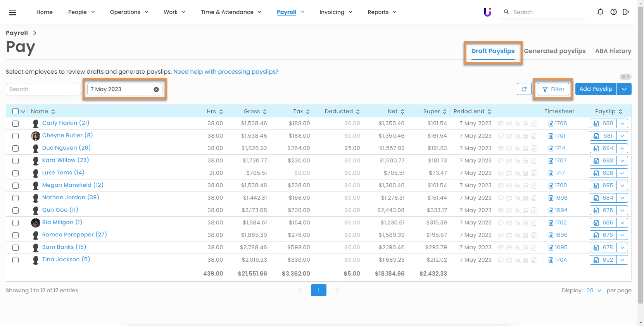
Task: Open timesheet 1706 for Carly Harkin
Action: coord(558,124)
